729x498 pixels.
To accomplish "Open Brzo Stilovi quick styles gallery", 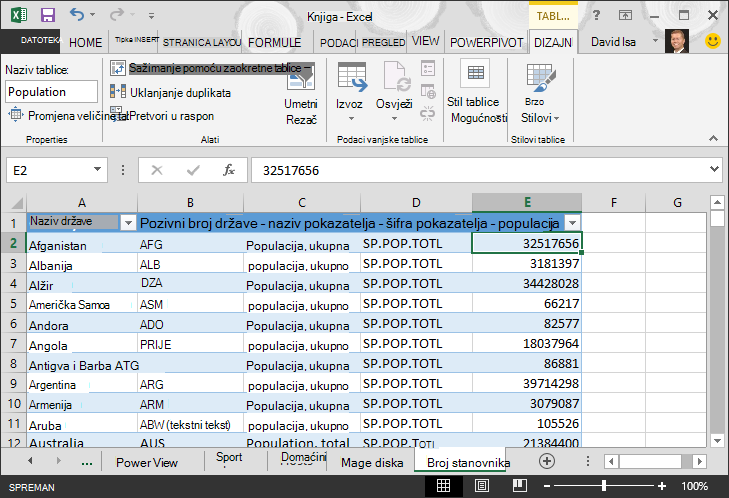I will [539, 93].
